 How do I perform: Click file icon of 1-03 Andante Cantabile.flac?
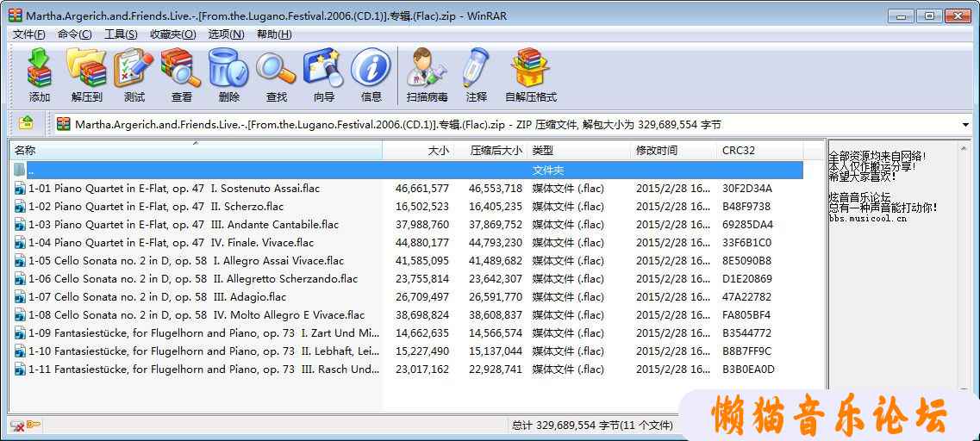(20, 224)
